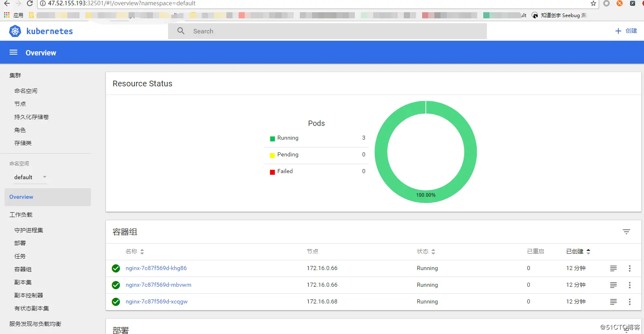Open 部署 in the sidebar

coord(20,243)
